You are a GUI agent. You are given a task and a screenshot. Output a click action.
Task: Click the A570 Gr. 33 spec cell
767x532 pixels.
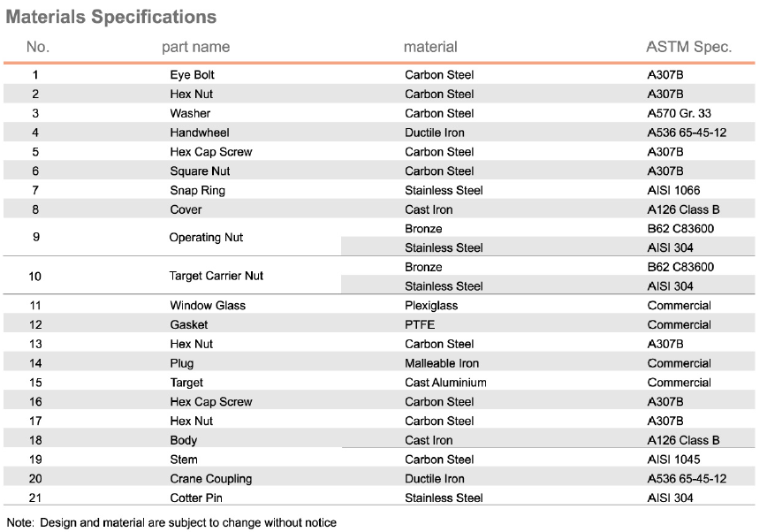point(679,113)
